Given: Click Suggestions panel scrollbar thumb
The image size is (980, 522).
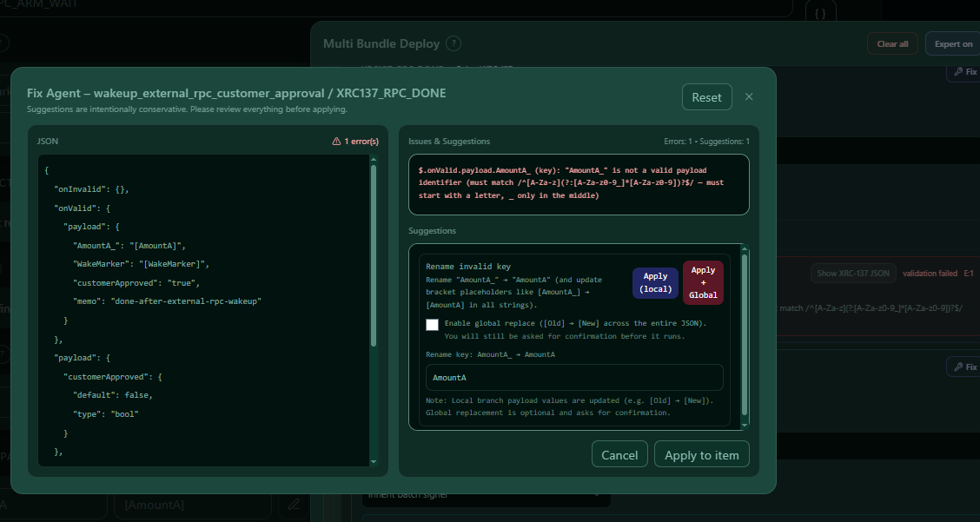Looking at the screenshot, I should 744,334.
